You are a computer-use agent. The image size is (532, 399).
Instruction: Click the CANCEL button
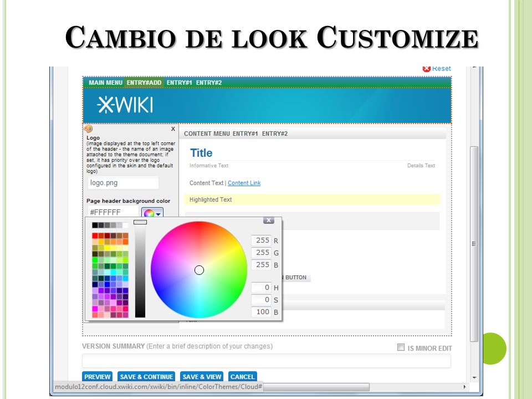coord(242,377)
